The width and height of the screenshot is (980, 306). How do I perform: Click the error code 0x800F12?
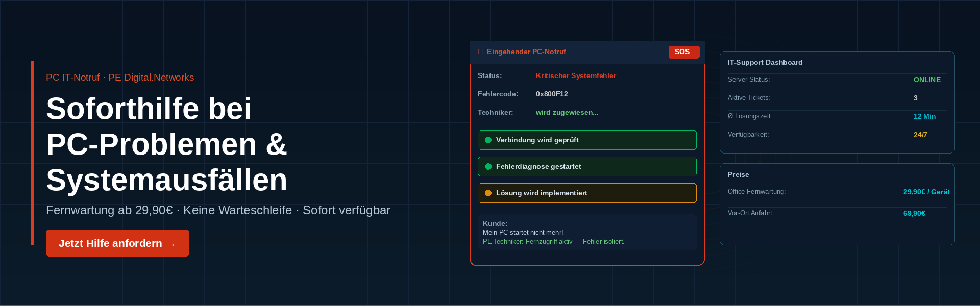(552, 94)
